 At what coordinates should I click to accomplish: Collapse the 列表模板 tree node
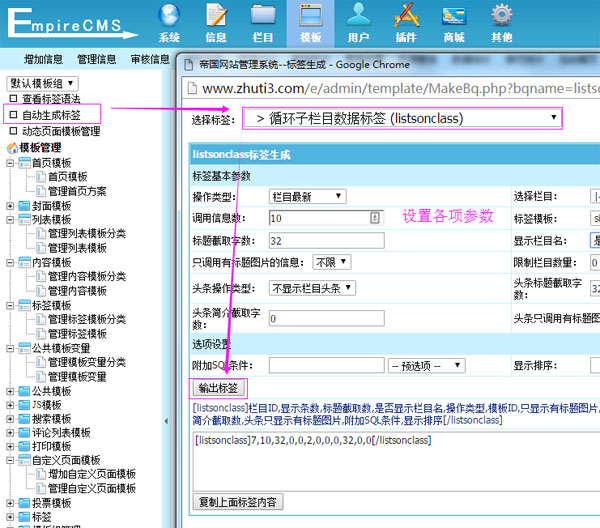point(10,220)
